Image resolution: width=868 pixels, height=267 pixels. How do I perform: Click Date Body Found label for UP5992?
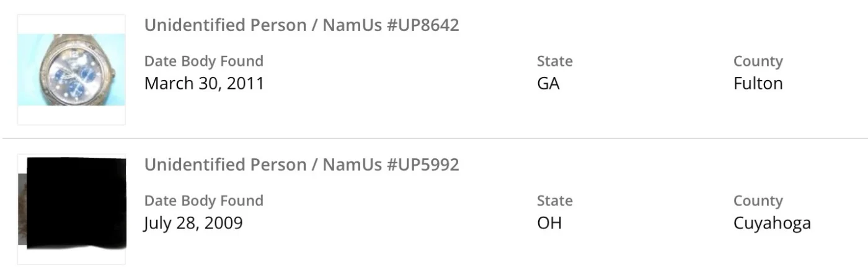[203, 201]
